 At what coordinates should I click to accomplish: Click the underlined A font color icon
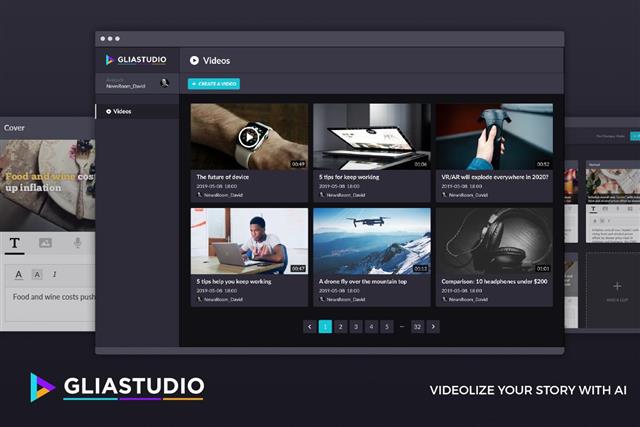(19, 275)
